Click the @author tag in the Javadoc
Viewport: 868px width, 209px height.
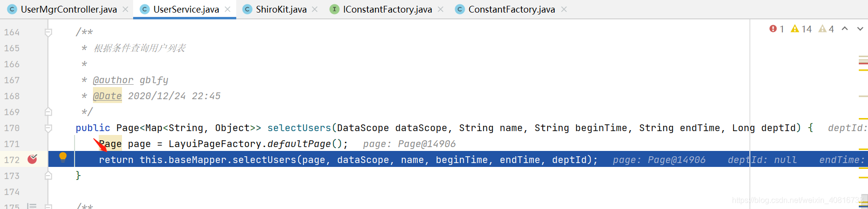click(x=113, y=80)
